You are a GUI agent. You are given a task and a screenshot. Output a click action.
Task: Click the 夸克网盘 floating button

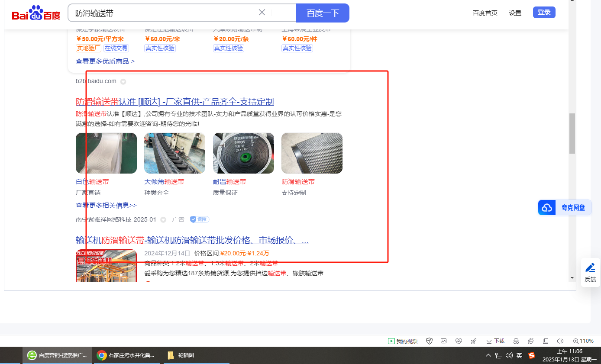coord(565,208)
